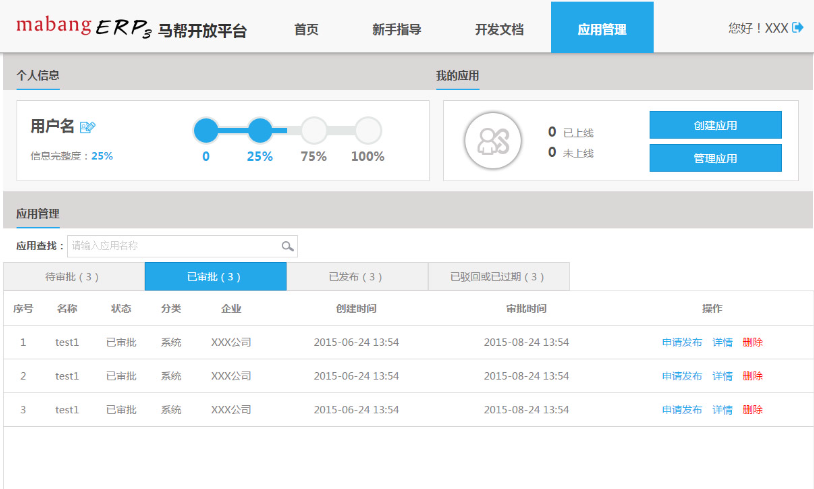The height and width of the screenshot is (489, 814).
Task: Switch to the 已发布 tab
Action: coord(356,277)
